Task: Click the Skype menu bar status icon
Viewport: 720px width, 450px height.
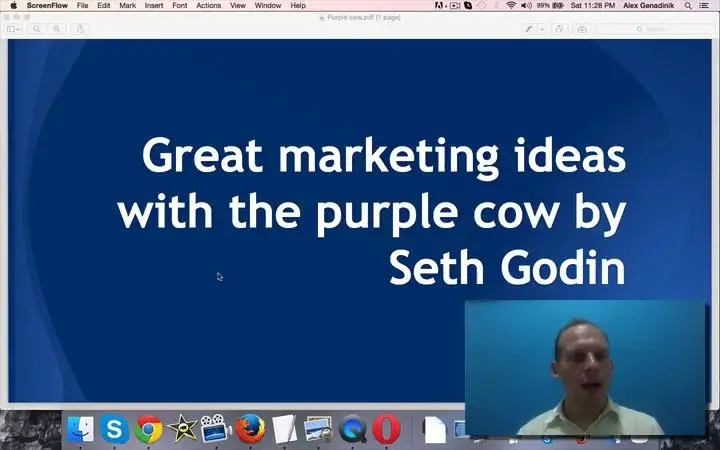Action: point(468,6)
